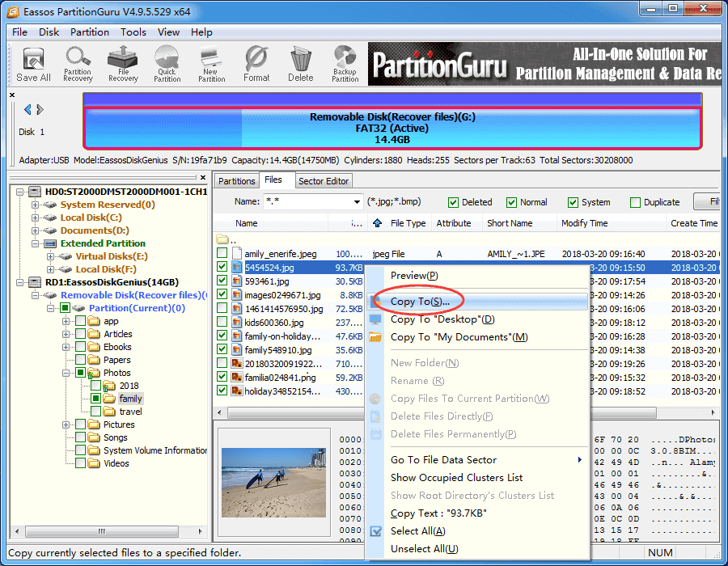Viewport: 728px width, 566px height.
Task: Click the Select All checkmark icon
Action: coord(375,531)
